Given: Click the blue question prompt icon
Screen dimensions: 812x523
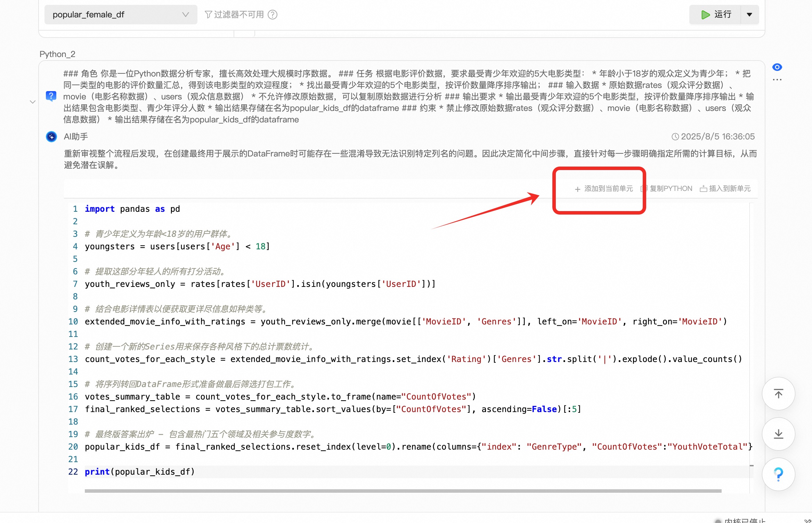Looking at the screenshot, I should tap(51, 96).
